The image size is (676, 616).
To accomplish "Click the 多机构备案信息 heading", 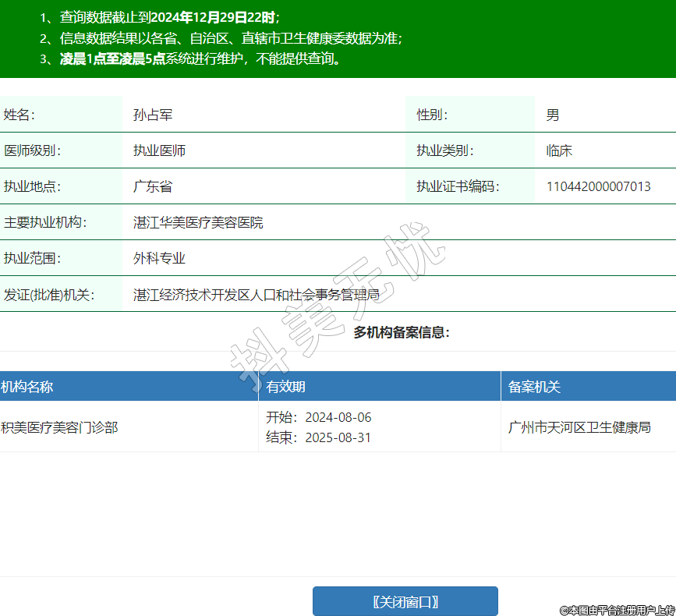I will 401,332.
